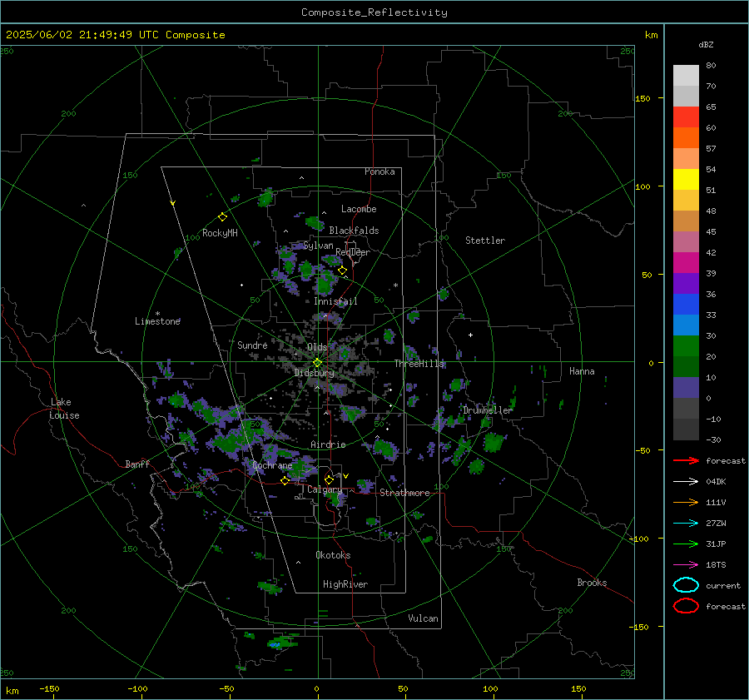Click the Composite_Reflectivity title text
Image resolution: width=749 pixels, height=700 pixels.
click(x=374, y=12)
